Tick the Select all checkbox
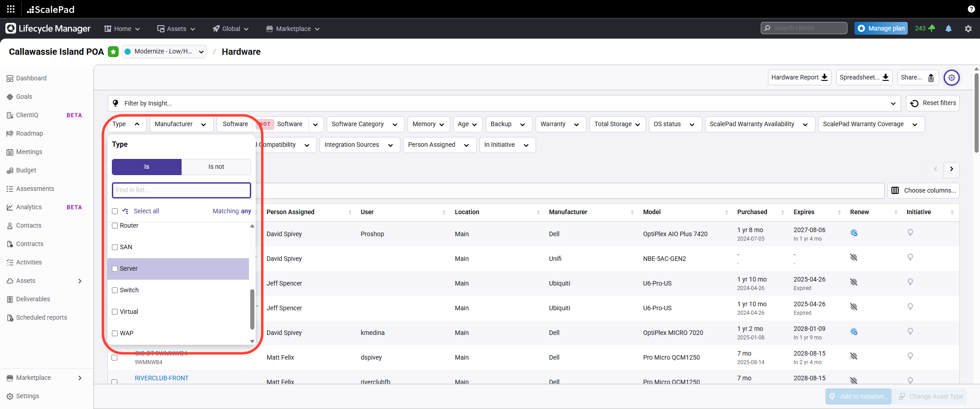 click(115, 211)
